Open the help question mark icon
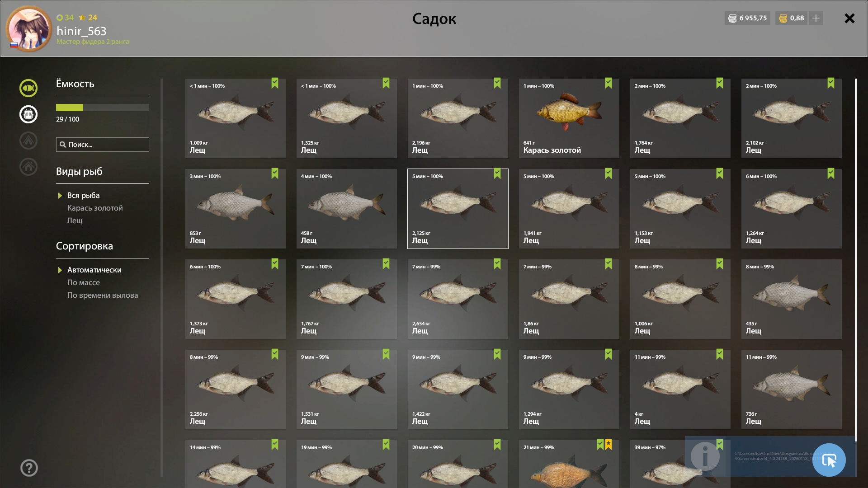This screenshot has width=868, height=488. [x=29, y=468]
